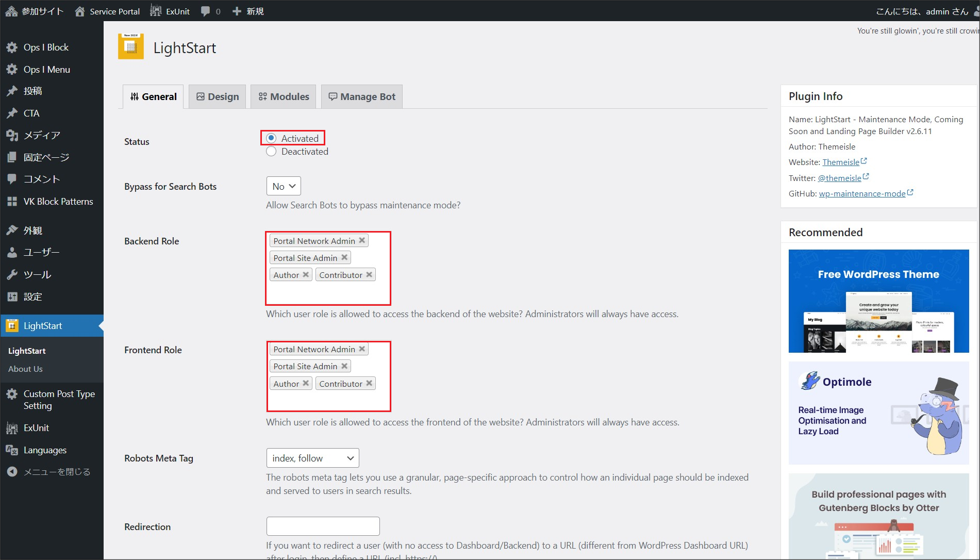Click the コメント comment bubble icon
The image size is (980, 560).
(x=12, y=179)
